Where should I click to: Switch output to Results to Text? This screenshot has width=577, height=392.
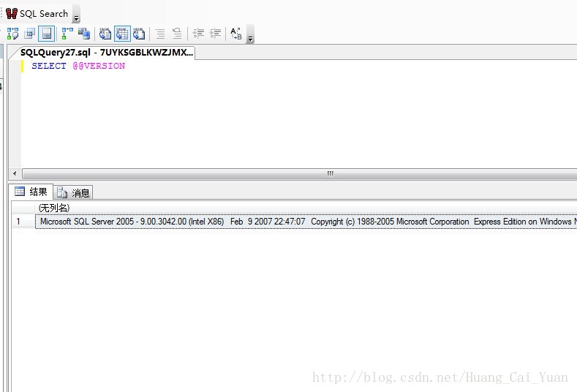pyautogui.click(x=105, y=34)
